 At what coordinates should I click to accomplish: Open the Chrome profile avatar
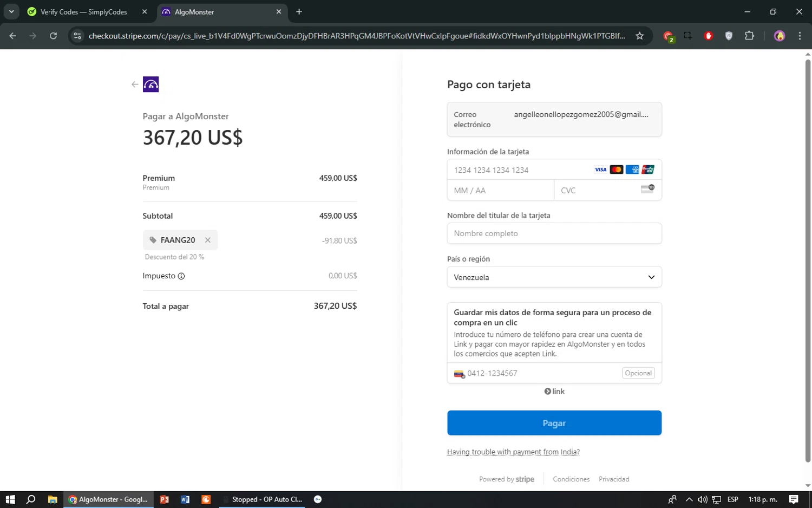(780, 36)
